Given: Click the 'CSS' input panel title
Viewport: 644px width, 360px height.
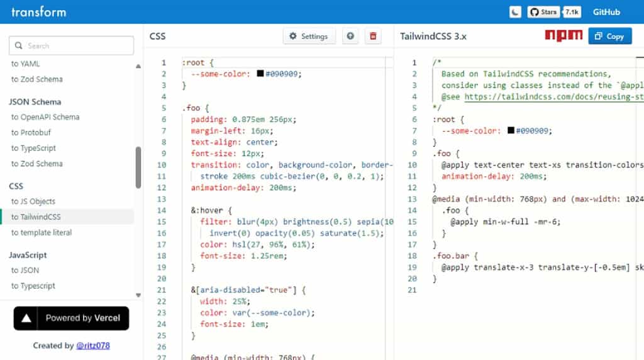Looking at the screenshot, I should [157, 36].
